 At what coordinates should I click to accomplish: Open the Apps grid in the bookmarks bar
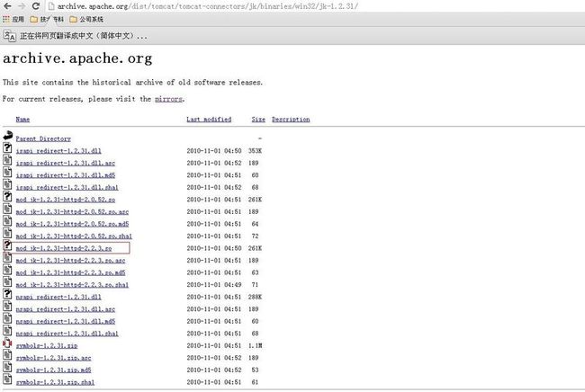(13, 19)
